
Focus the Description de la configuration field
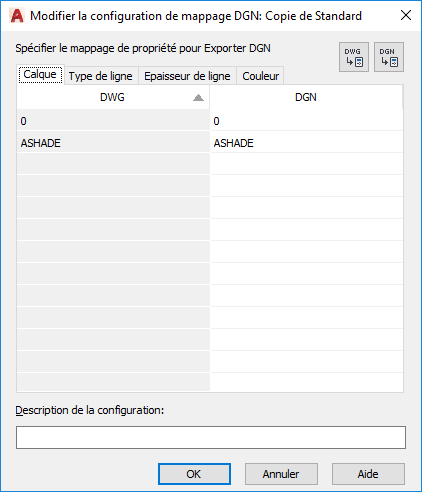(x=211, y=437)
